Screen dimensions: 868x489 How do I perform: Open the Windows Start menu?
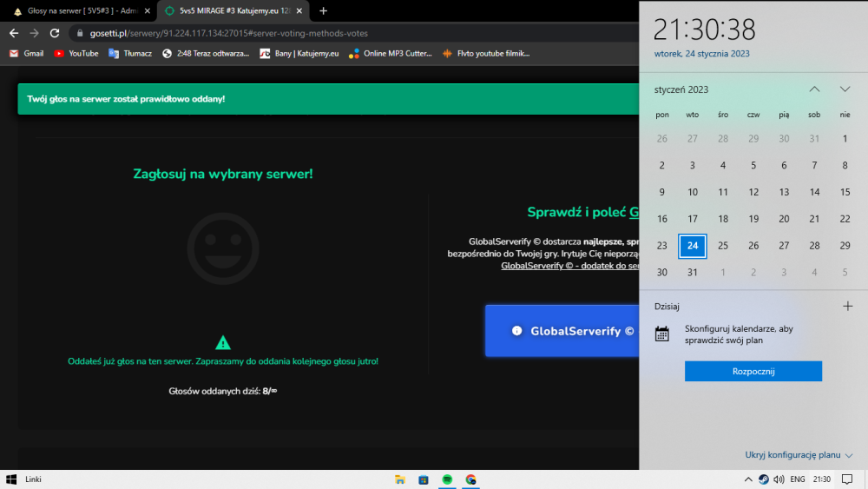point(11,479)
